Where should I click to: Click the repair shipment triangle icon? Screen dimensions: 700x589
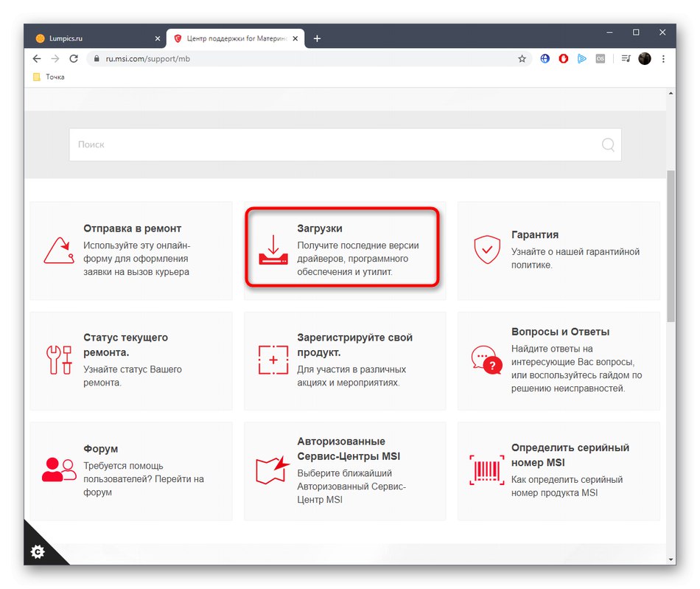point(59,250)
